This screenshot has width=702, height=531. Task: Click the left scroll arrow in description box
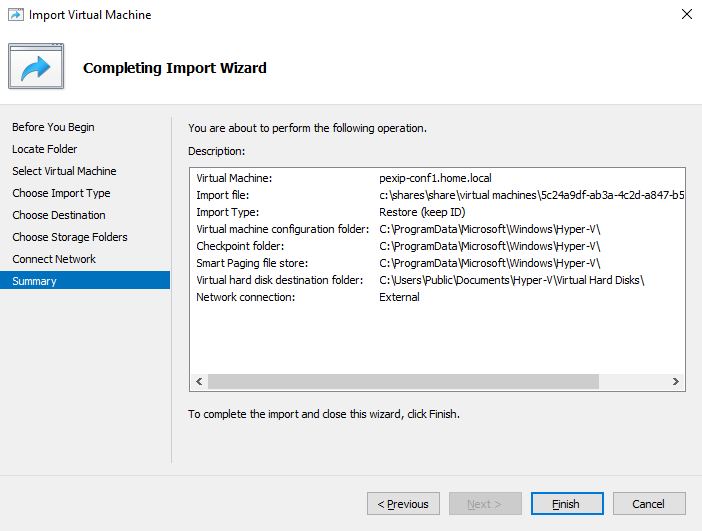[199, 381]
